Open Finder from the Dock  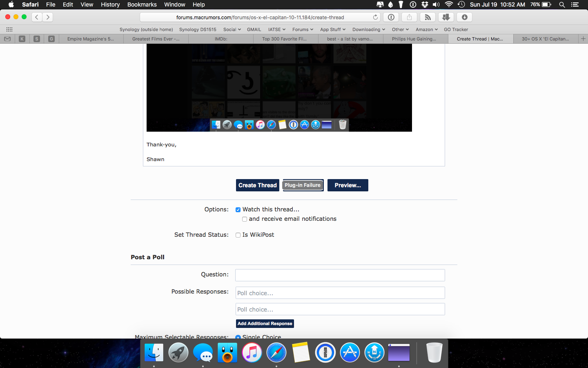tap(154, 352)
